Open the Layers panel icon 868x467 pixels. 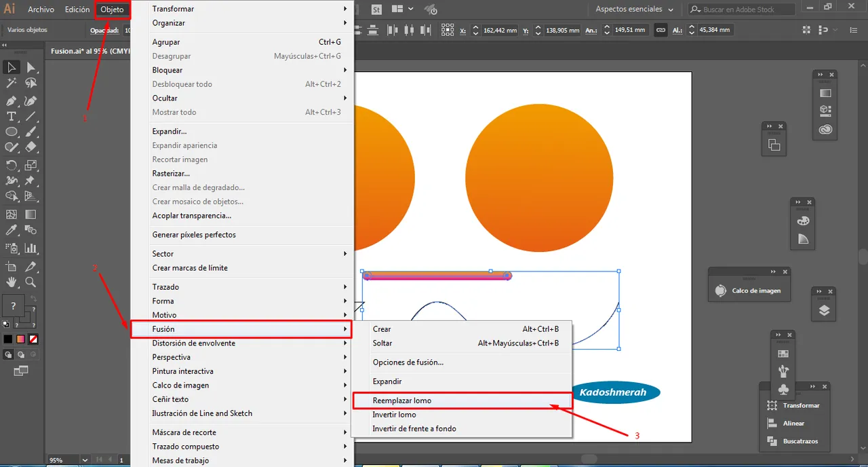tap(824, 311)
